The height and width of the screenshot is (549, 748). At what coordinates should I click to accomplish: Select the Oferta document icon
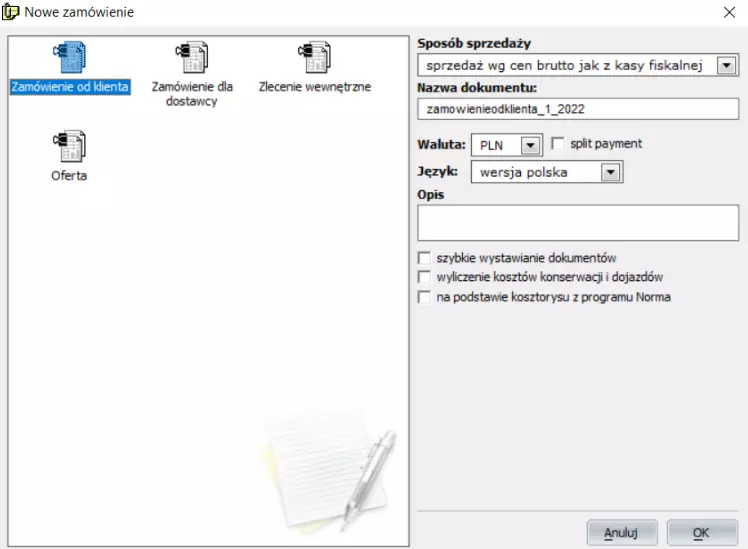70,146
